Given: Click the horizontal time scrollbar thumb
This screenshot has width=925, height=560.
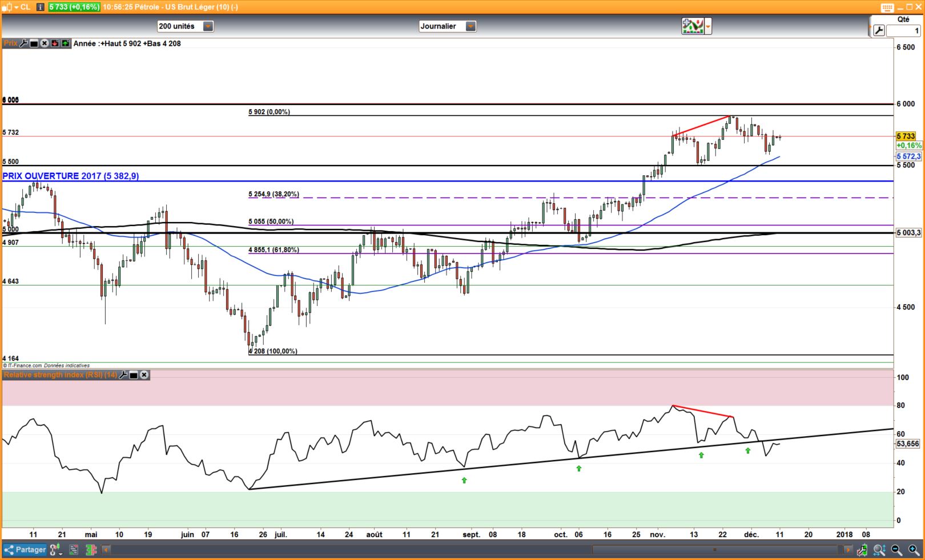Looking at the screenshot, I should pos(714,550).
